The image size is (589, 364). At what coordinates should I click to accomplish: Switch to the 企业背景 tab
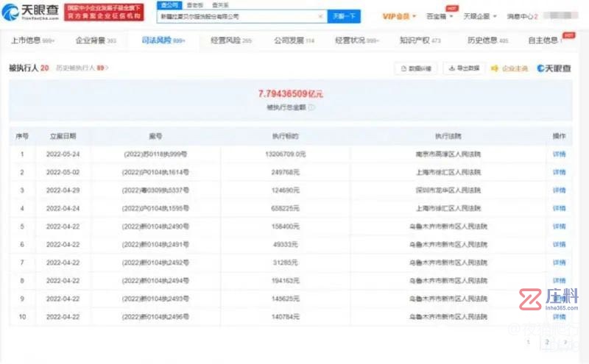pos(96,40)
